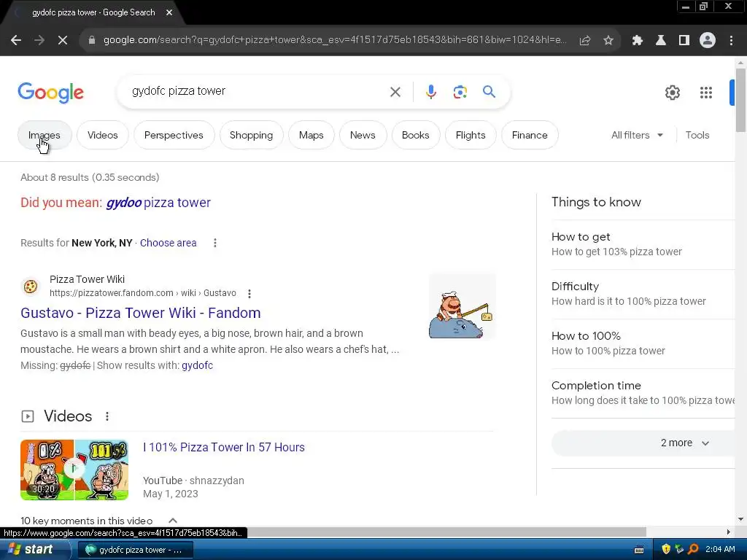
Task: Open the Chrome profile avatar
Action: [x=708, y=40]
